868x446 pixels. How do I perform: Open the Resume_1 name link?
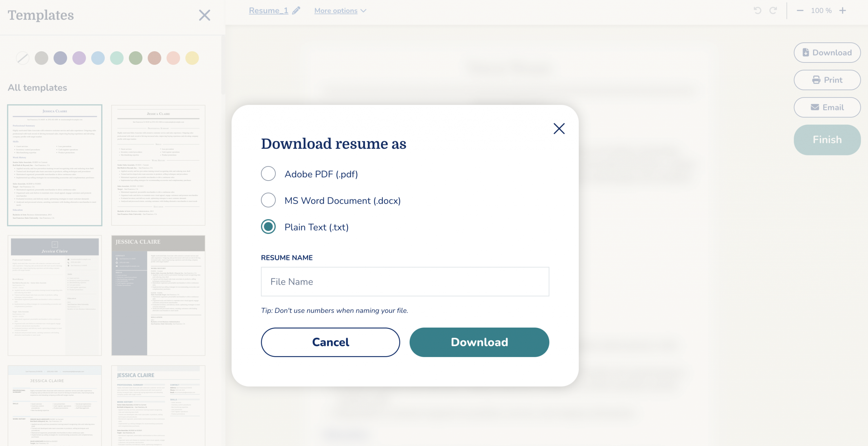[269, 11]
